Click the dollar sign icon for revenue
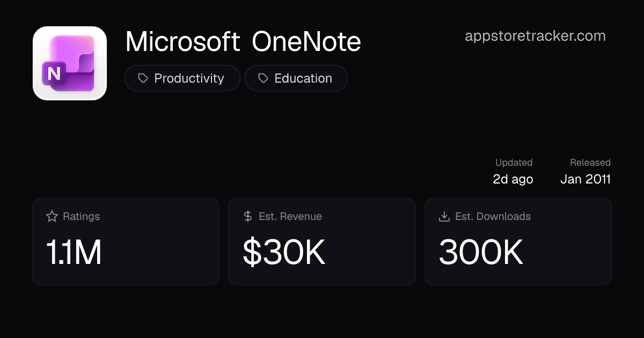The height and width of the screenshot is (338, 644). [x=248, y=216]
